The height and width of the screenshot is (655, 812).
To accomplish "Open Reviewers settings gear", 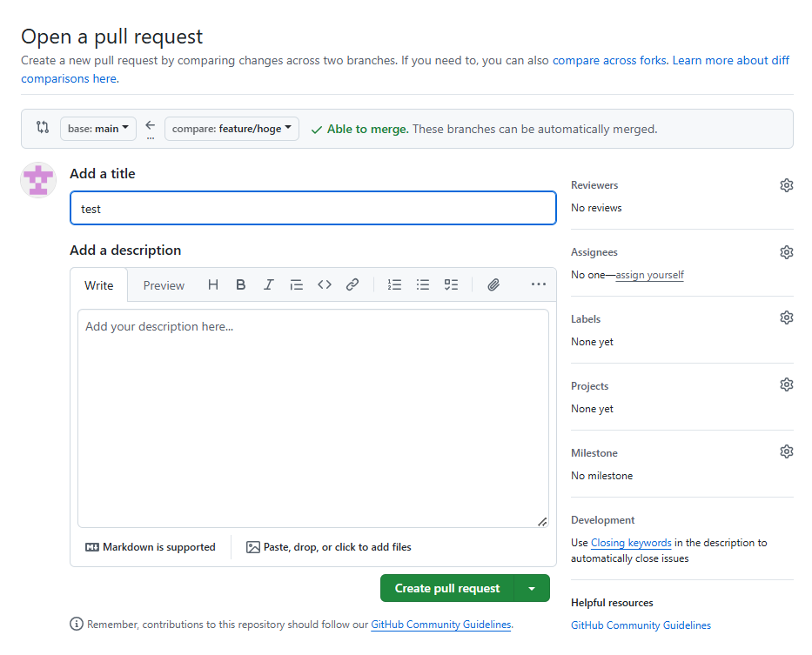I will coord(787,185).
